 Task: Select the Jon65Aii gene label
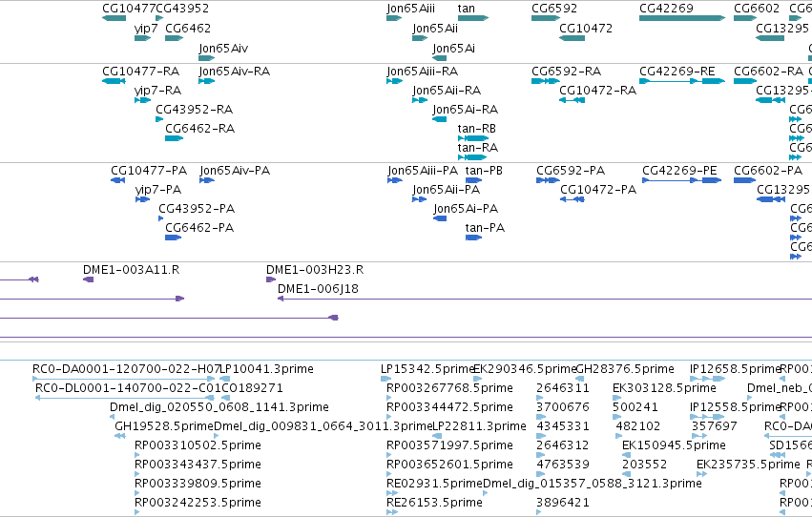pos(435,28)
